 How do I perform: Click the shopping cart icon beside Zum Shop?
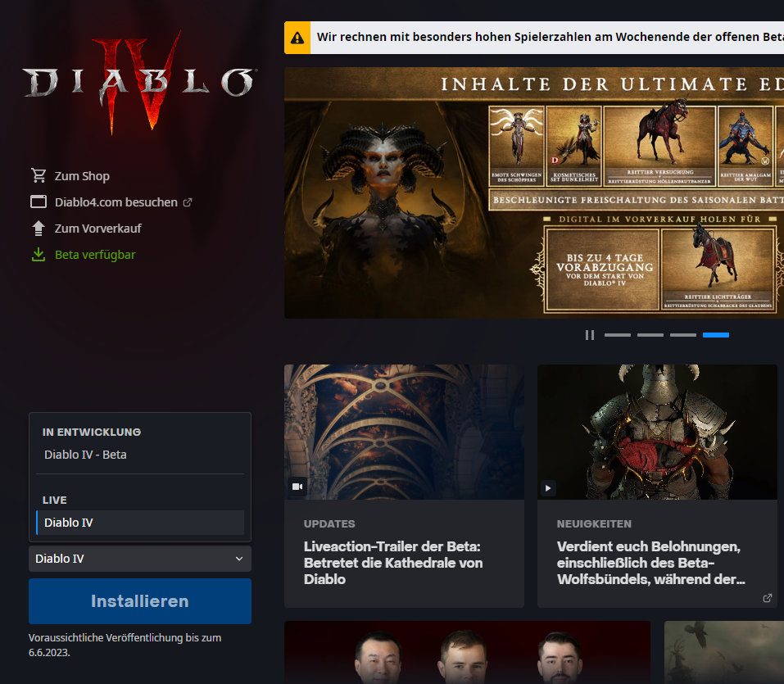click(39, 175)
